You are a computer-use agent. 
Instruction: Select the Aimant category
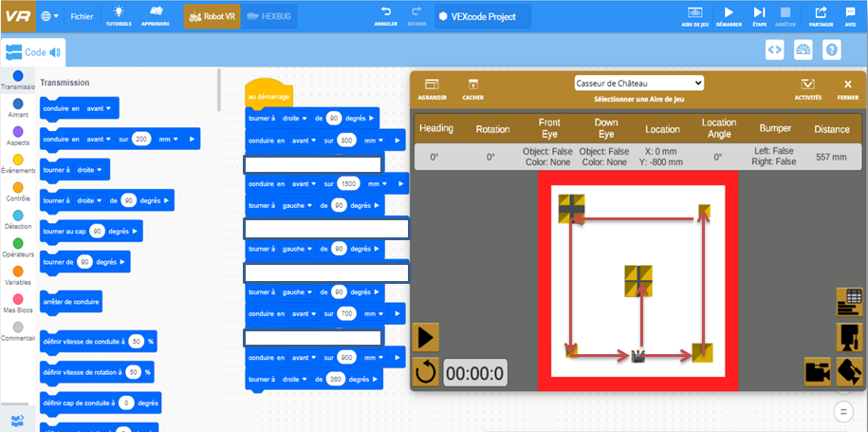tap(18, 107)
